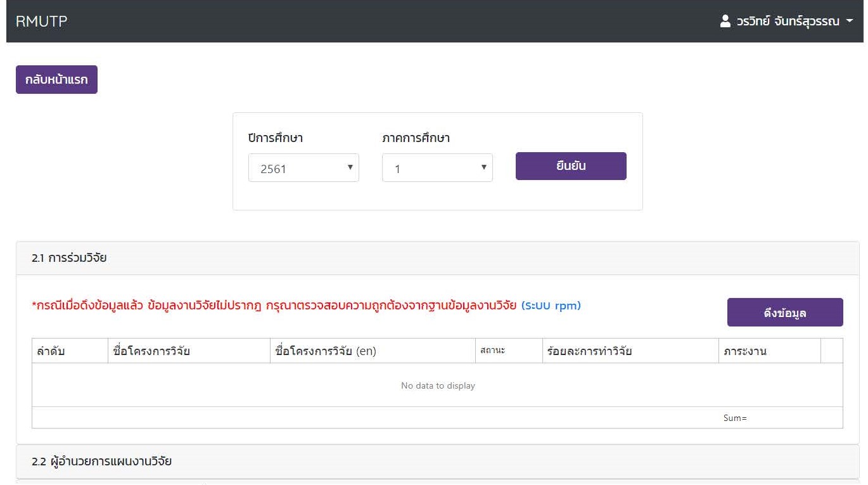The image size is (868, 485).
Task: Click the Sum= footer cell
Action: pyautogui.click(x=735, y=418)
